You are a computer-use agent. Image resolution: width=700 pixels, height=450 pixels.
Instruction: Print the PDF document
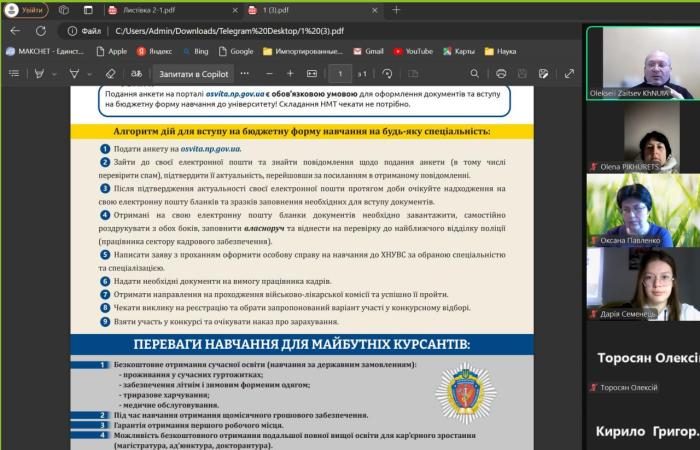(501, 73)
